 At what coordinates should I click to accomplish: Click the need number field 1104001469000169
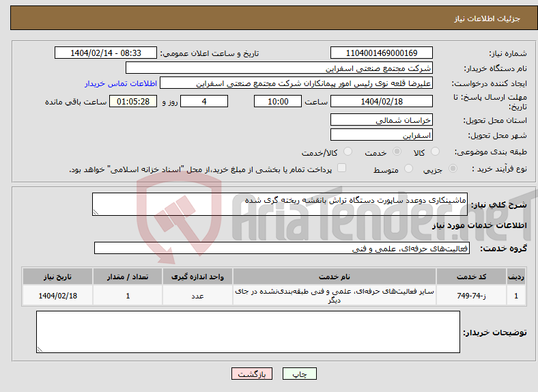pyautogui.click(x=382, y=53)
